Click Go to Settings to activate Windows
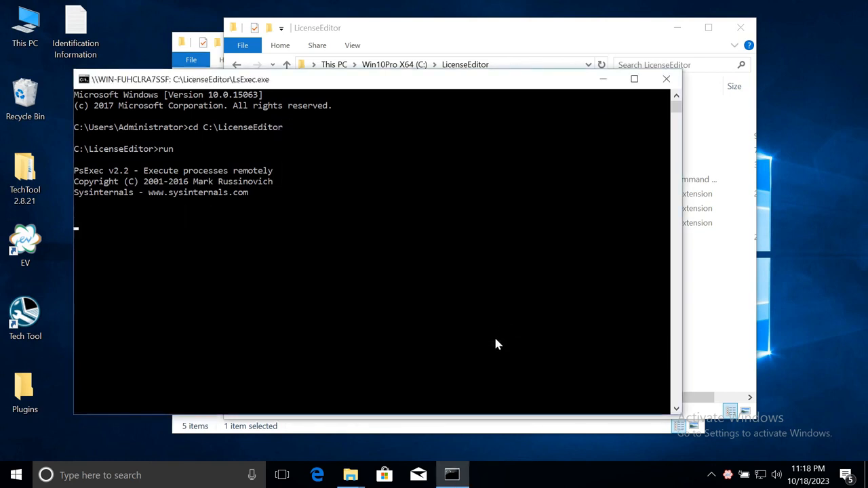 pos(754,432)
